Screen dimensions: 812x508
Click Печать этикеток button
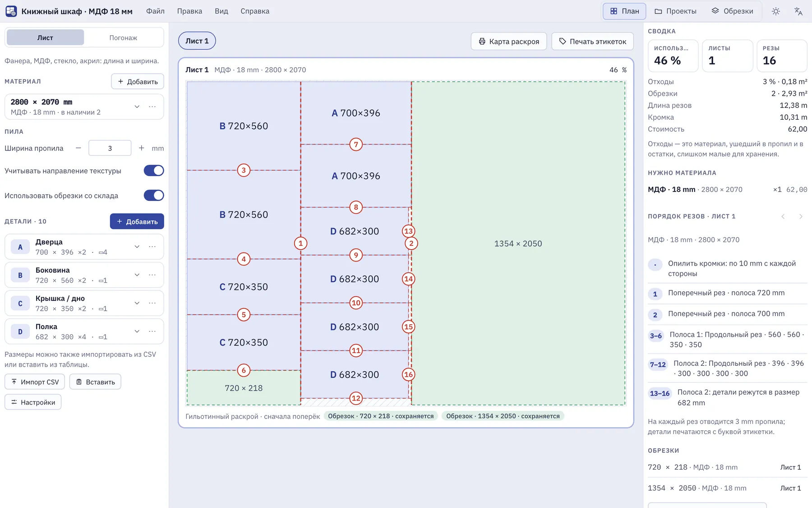tap(593, 41)
